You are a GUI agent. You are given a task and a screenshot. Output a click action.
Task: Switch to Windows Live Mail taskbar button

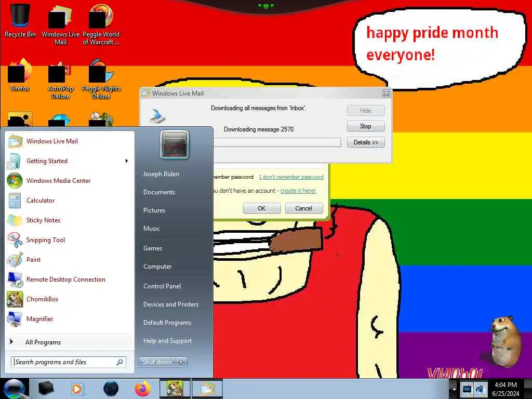(x=207, y=389)
